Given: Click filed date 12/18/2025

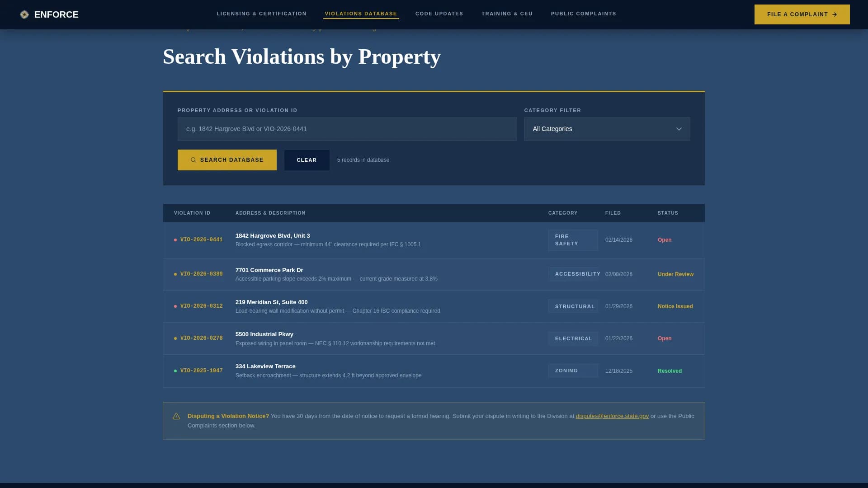Looking at the screenshot, I should coord(618,371).
